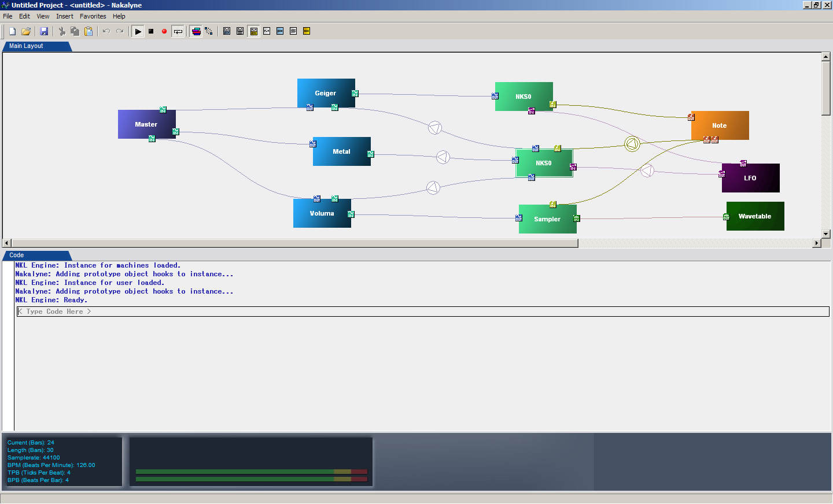
Task: Start playback with the Play button
Action: (138, 31)
